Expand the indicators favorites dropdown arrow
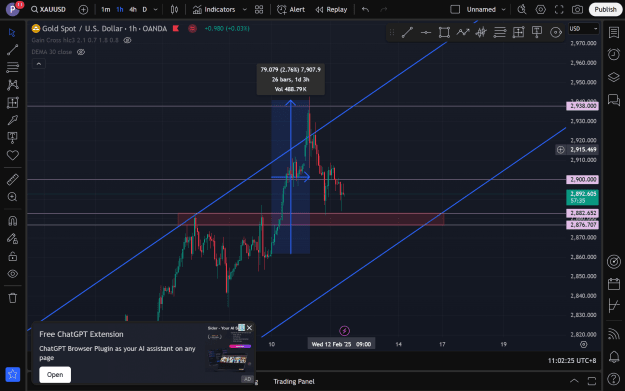The image size is (625, 391). (245, 10)
